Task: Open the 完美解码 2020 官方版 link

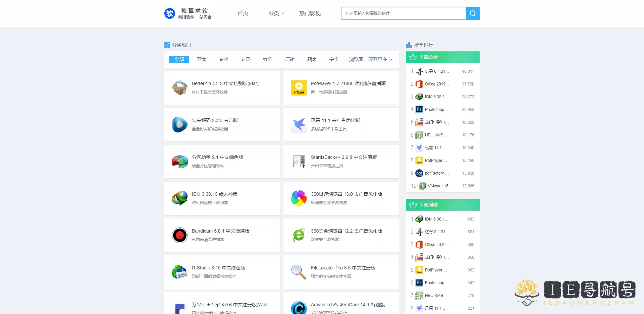Action: pos(215,120)
